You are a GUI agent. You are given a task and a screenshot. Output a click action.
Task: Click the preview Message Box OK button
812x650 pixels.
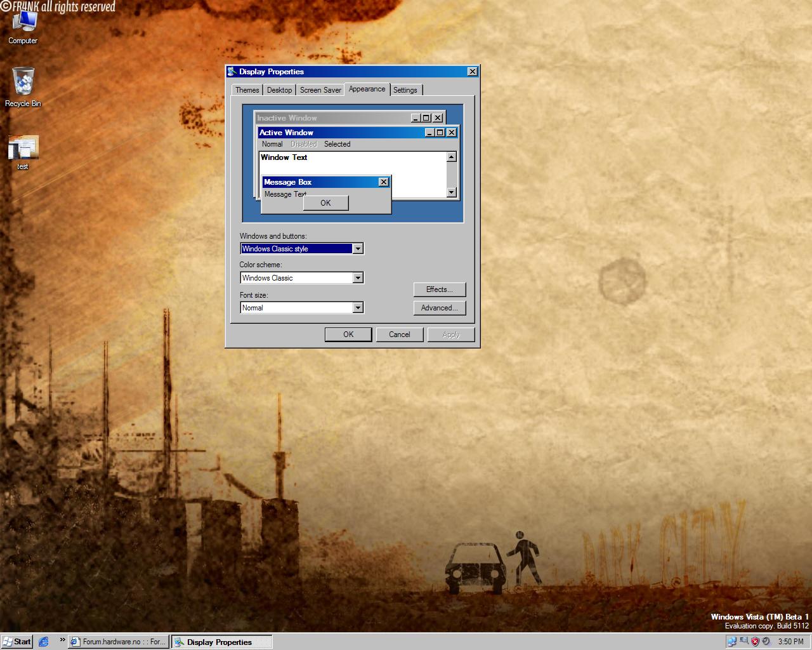(x=325, y=203)
